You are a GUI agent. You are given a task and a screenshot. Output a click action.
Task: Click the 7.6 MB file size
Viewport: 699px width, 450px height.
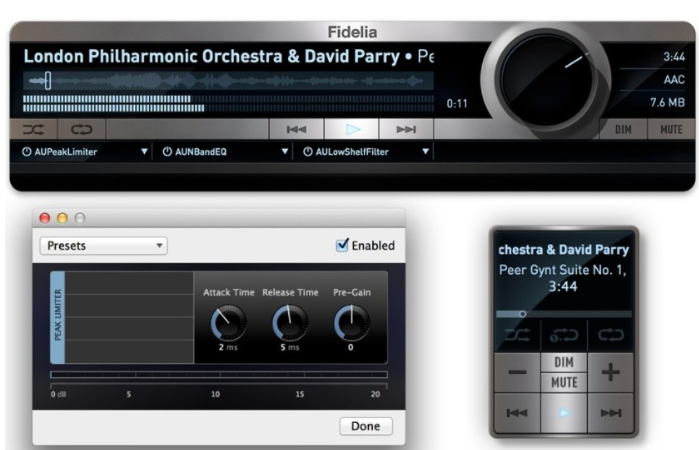point(667,103)
